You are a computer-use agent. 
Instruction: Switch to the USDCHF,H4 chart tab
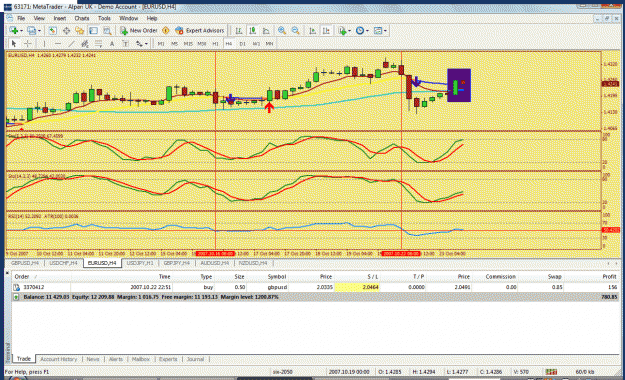point(63,263)
